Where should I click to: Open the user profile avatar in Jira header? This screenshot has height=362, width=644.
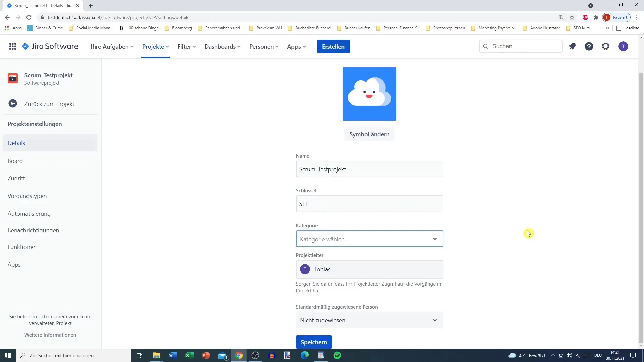(x=623, y=46)
